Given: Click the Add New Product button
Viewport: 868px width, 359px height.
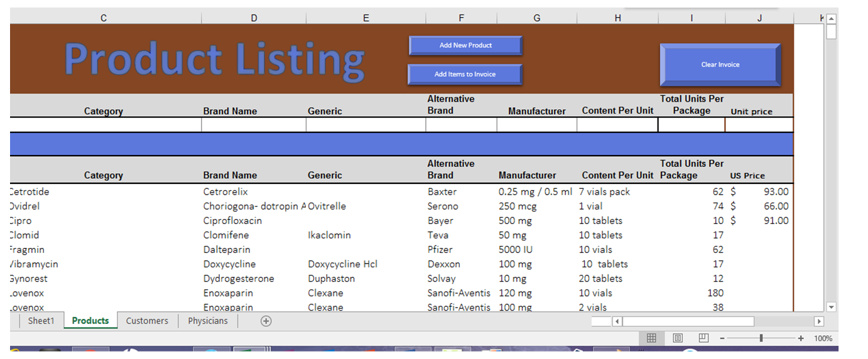Looking at the screenshot, I should 465,45.
